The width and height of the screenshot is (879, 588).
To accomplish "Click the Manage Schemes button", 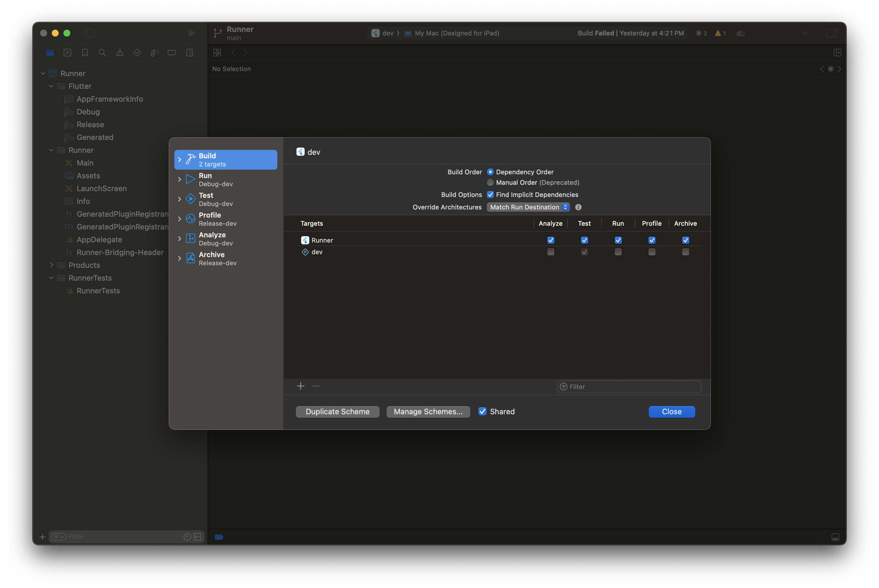I will 428,412.
